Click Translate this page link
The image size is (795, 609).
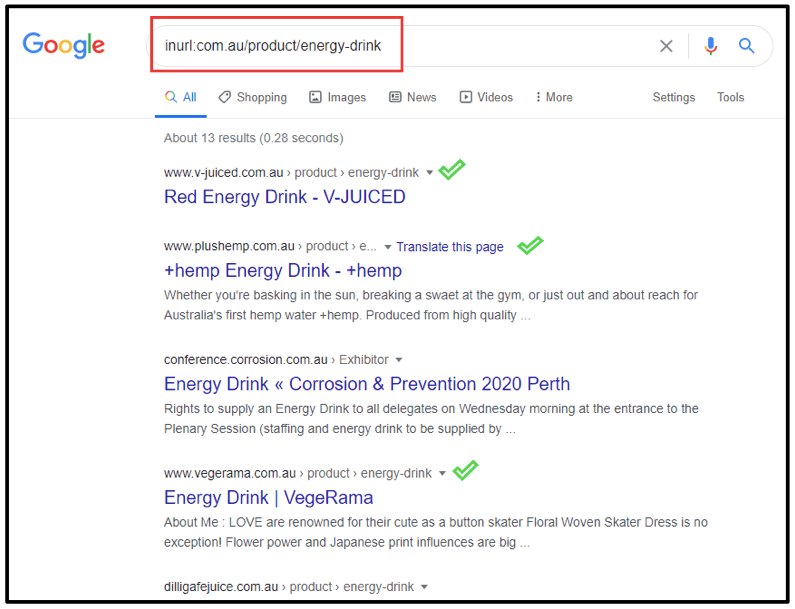[x=450, y=247]
